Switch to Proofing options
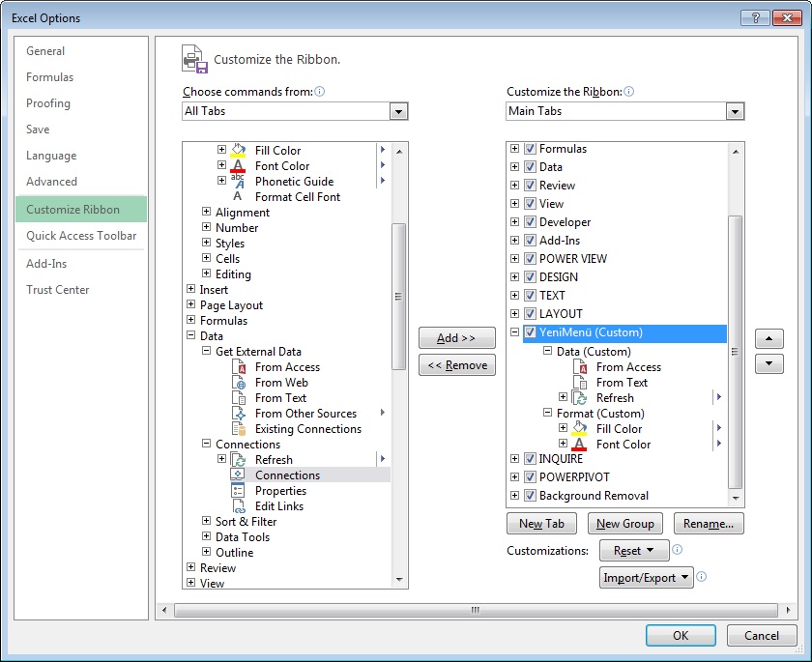This screenshot has height=662, width=812. (x=81, y=103)
